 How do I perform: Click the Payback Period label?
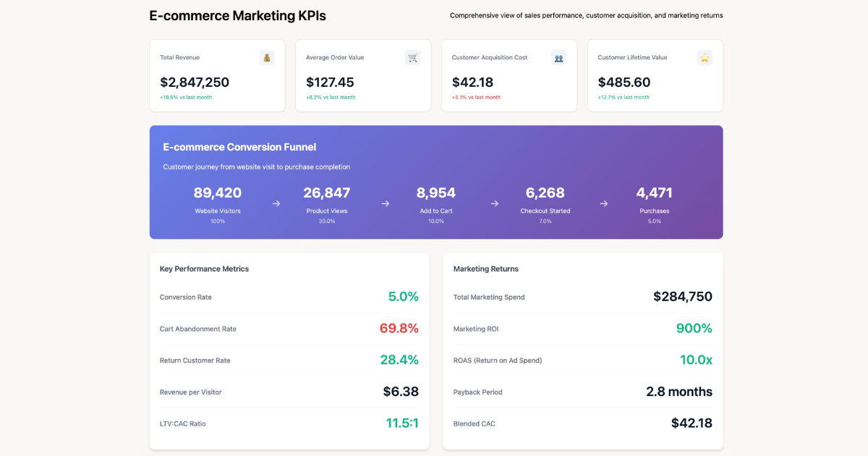[x=478, y=392]
